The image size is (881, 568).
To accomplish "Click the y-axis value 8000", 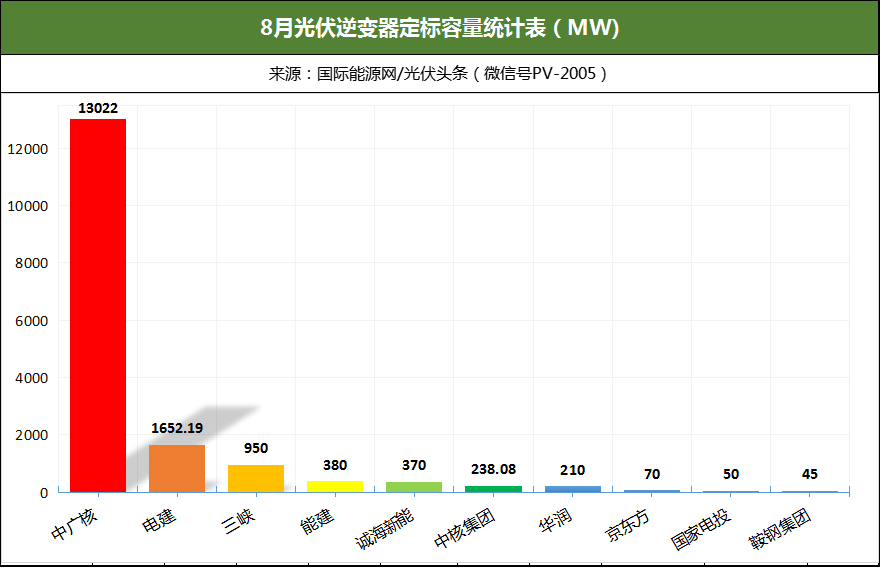I will click(x=31, y=263).
